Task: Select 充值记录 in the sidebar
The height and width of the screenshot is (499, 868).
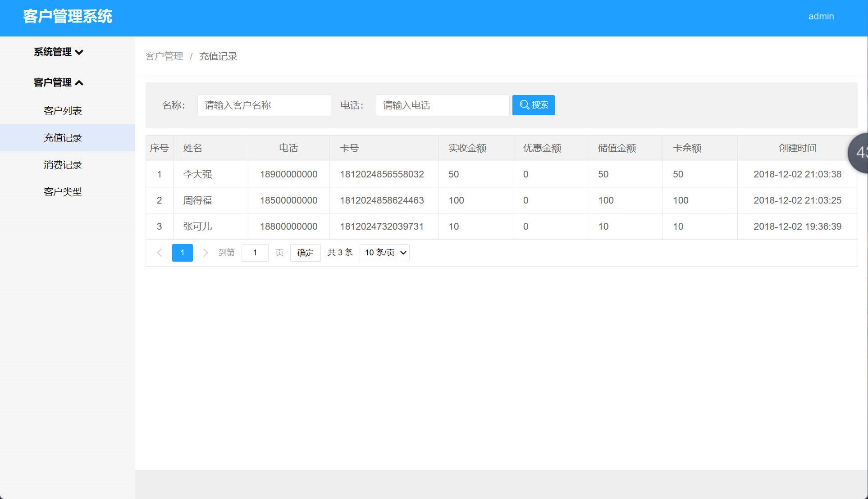Action: click(x=62, y=138)
